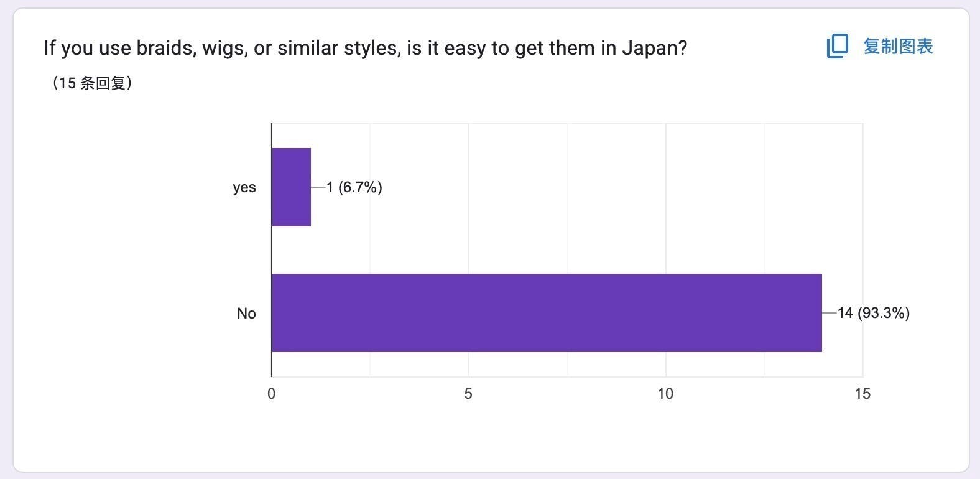The height and width of the screenshot is (479, 980).
Task: Click the "(15 条回复)" response count text
Action: tap(91, 83)
